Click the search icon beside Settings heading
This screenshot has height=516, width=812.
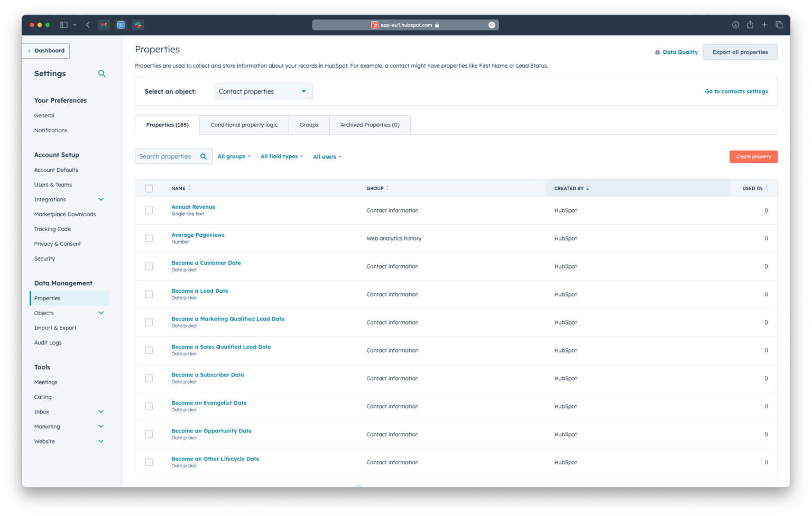(x=101, y=73)
